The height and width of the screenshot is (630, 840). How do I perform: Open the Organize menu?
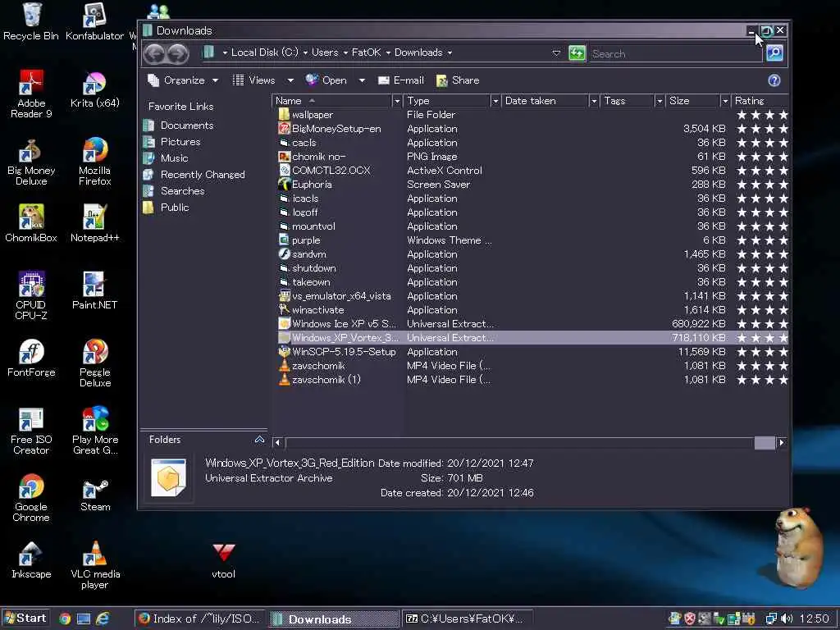click(183, 80)
